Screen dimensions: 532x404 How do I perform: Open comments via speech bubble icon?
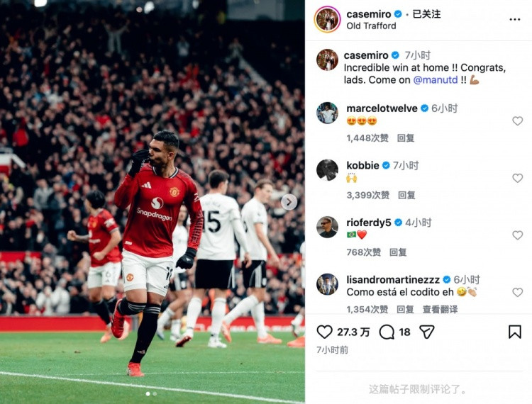coord(387,332)
